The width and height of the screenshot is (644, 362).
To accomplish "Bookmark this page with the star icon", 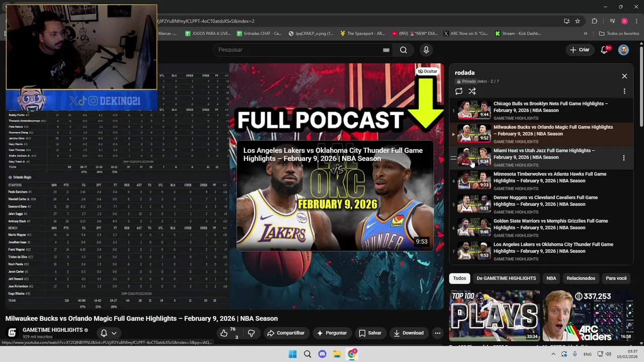I will click(x=578, y=21).
